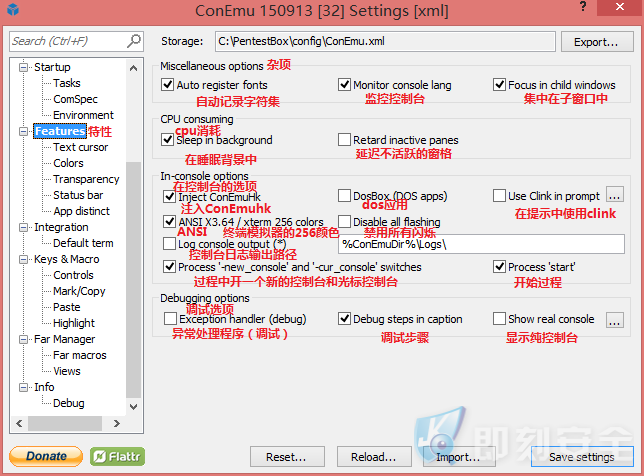The image size is (644, 476).
Task: Select Features tree item
Action: [60, 131]
